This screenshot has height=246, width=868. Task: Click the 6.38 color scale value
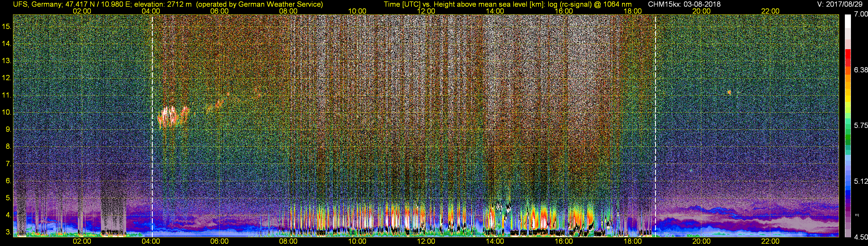(x=861, y=70)
